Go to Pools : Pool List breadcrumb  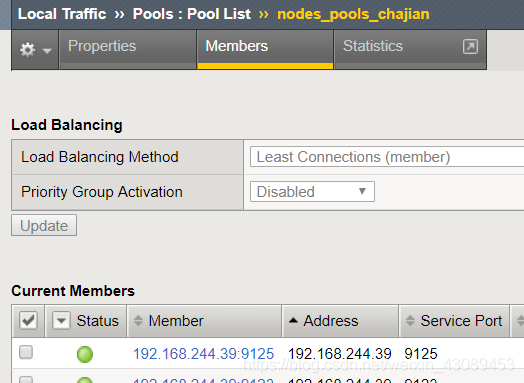[191, 14]
